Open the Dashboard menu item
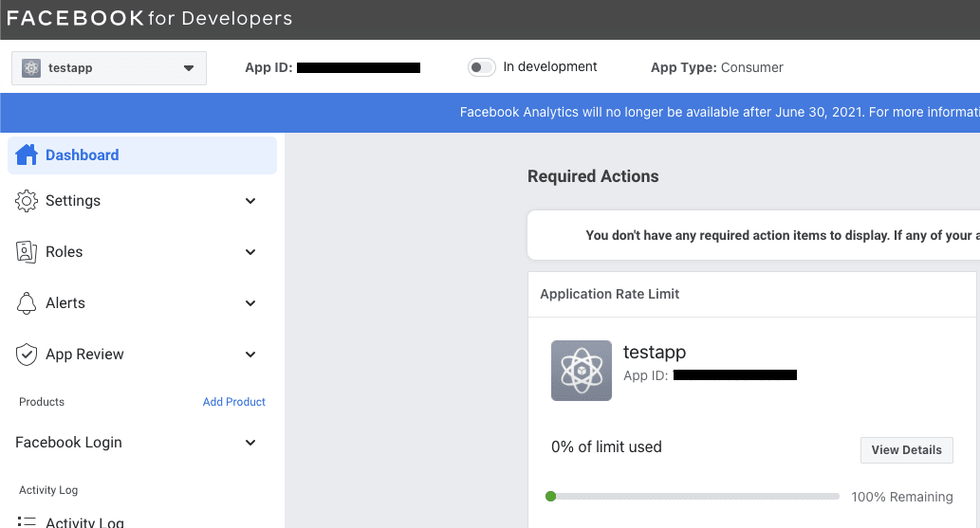The image size is (980, 528). pos(142,155)
